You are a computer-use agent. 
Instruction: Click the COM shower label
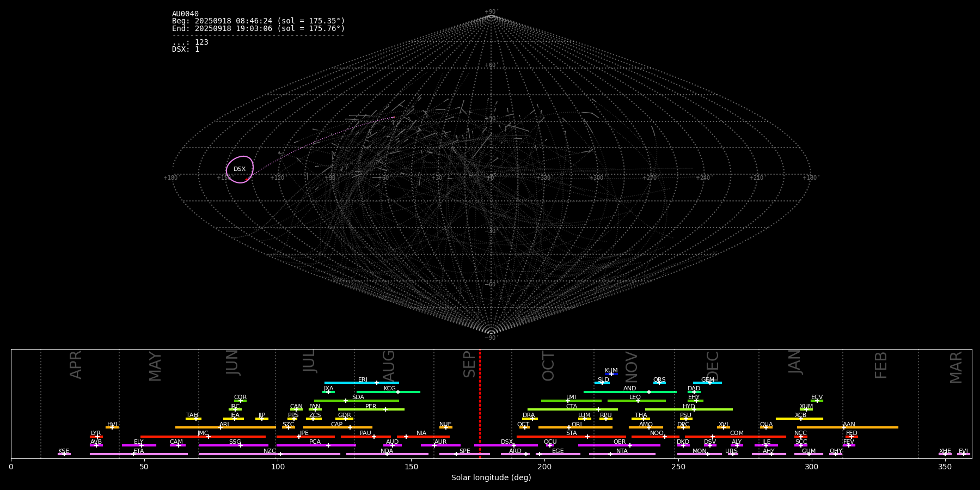coord(737,433)
